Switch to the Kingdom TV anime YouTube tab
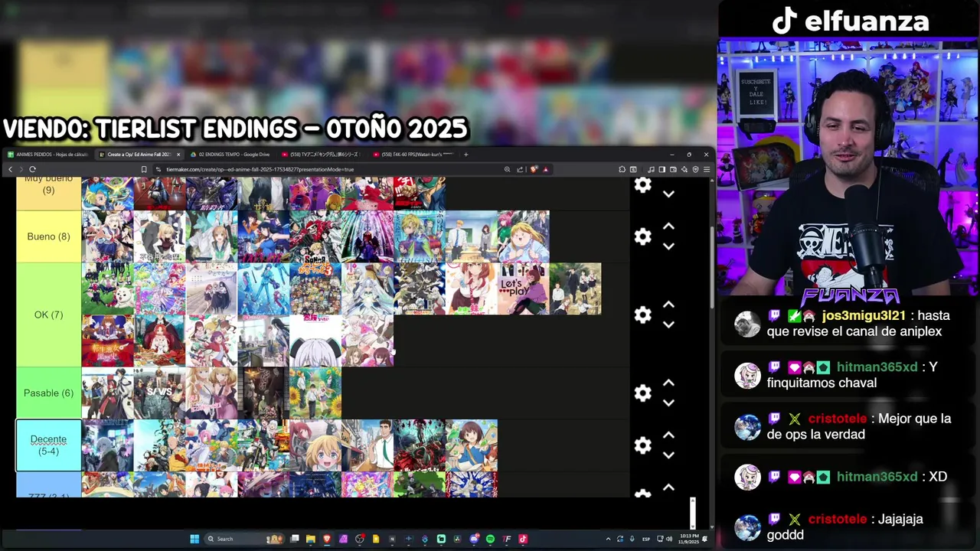Viewport: 980px width, 551px height. tap(322, 155)
